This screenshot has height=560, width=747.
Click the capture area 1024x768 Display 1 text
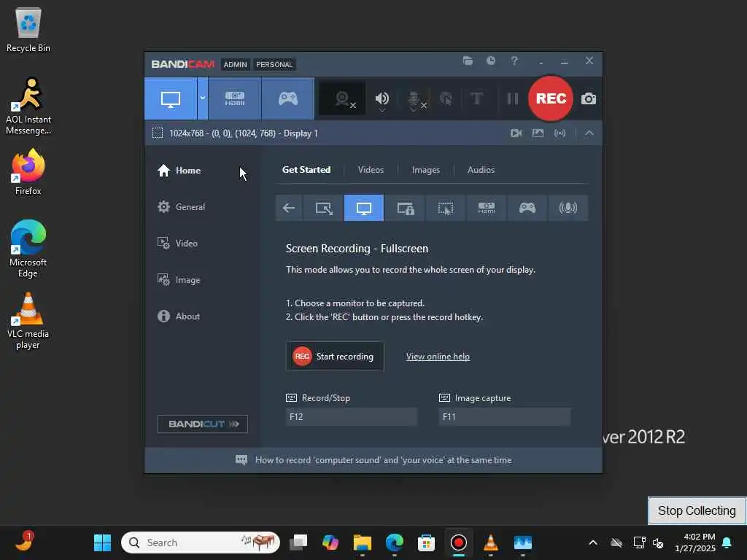(x=244, y=133)
